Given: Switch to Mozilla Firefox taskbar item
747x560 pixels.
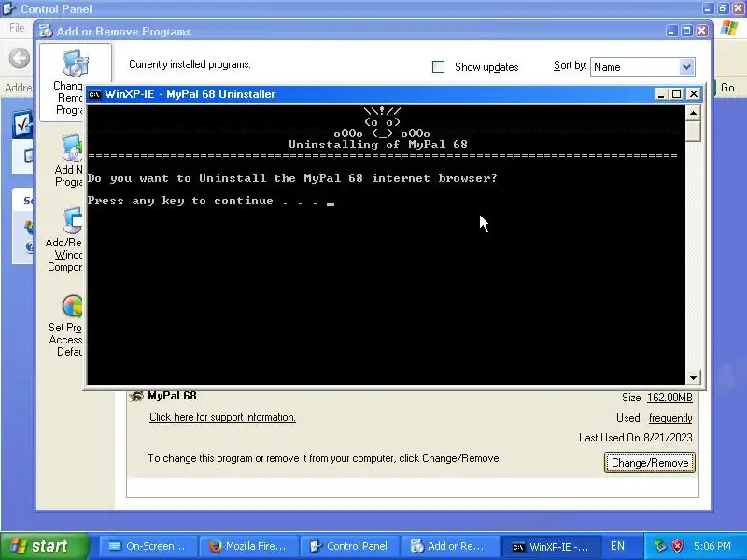Looking at the screenshot, I should (x=248, y=546).
